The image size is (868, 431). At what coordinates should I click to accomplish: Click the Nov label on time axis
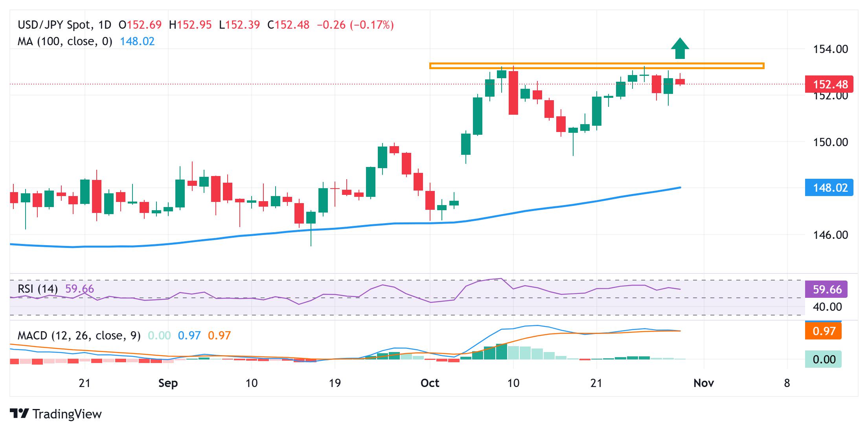pos(703,383)
